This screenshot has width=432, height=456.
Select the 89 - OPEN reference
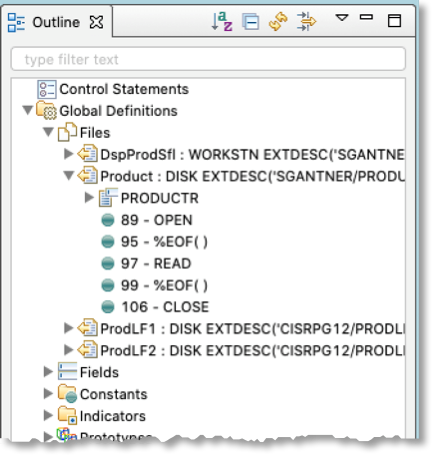pos(157,220)
